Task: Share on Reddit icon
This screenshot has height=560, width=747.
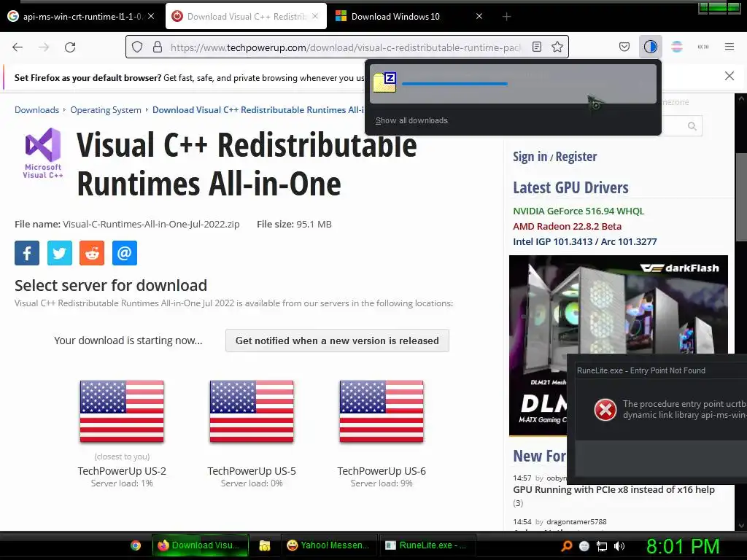Action: tap(92, 253)
